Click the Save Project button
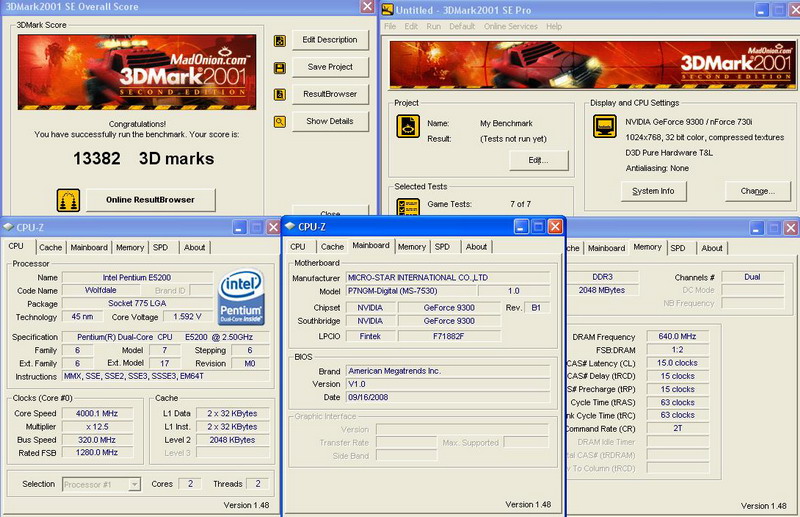Viewport: 800px width, 517px height. click(330, 67)
